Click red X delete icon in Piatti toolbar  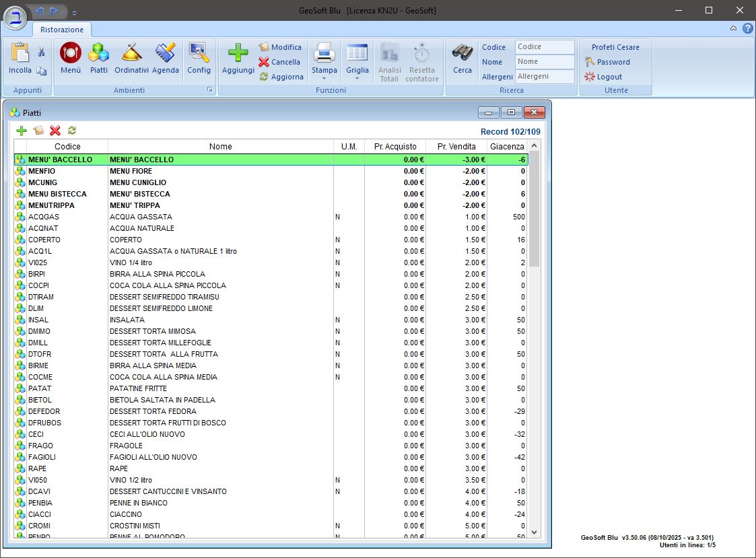click(x=55, y=131)
